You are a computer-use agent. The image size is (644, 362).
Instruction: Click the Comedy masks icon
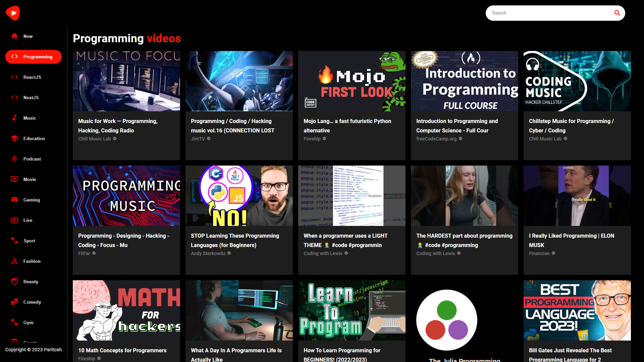(x=14, y=302)
